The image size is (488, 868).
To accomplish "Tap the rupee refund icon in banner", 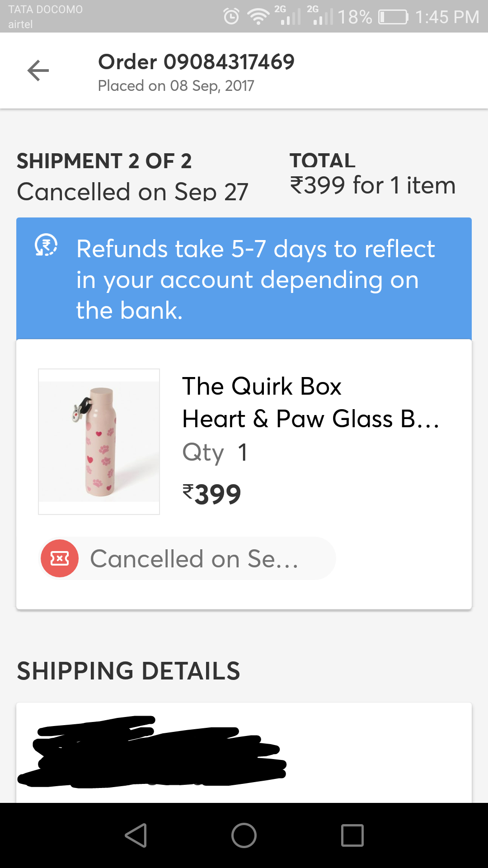I will (x=46, y=245).
